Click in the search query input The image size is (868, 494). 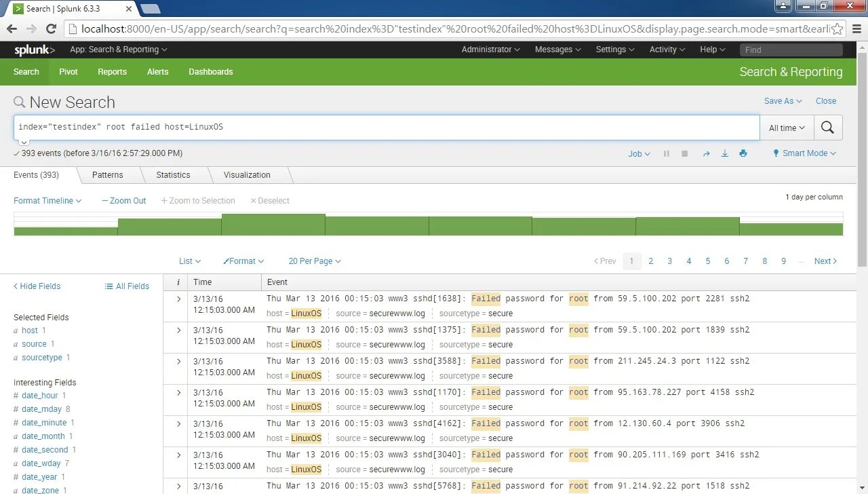(x=387, y=128)
